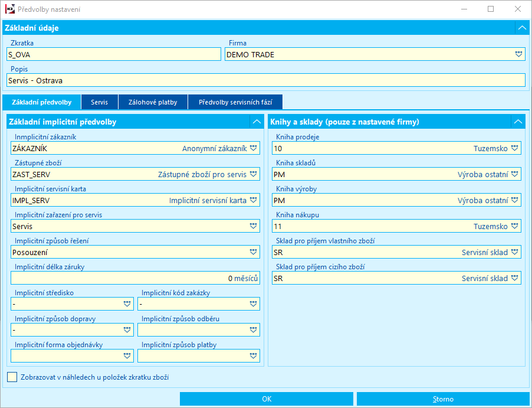Open the Předvolby servisních fází tab

tap(235, 102)
